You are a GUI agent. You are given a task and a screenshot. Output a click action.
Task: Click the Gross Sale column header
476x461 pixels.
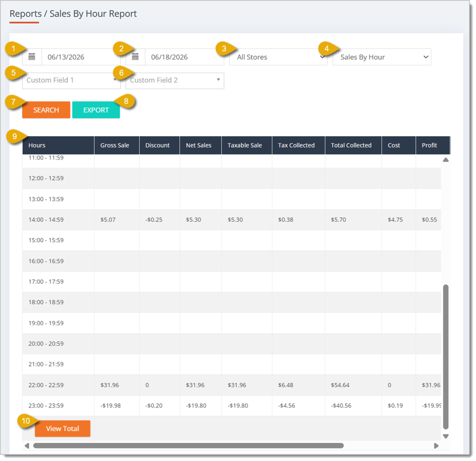(117, 145)
